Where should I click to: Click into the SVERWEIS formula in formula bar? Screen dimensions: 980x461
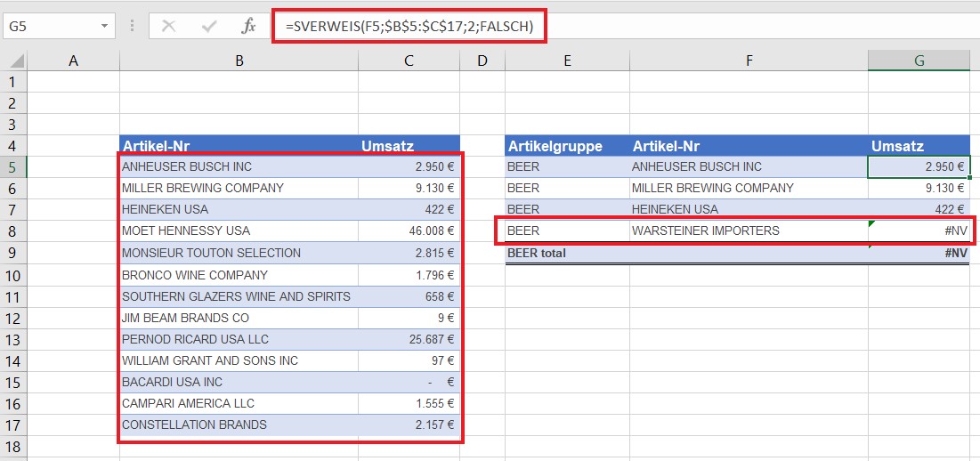click(409, 27)
